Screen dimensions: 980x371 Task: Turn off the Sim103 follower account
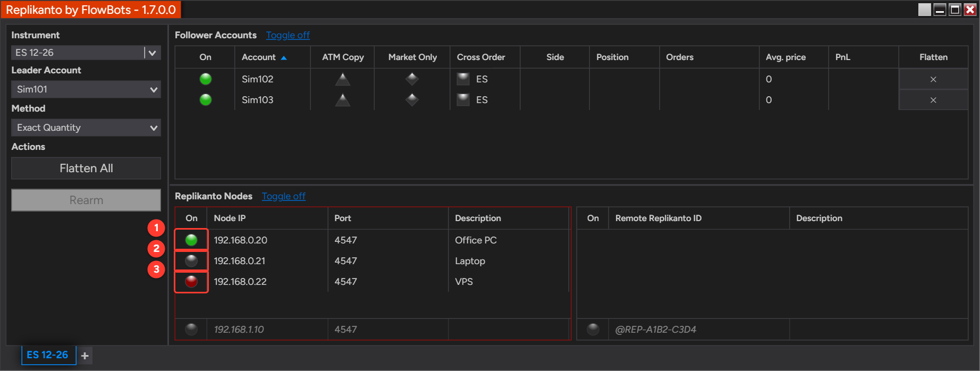(206, 100)
